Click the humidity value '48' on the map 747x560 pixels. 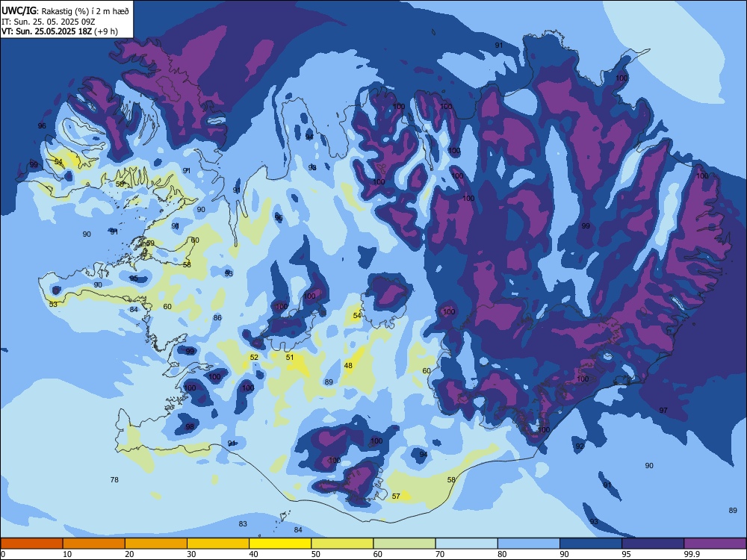click(348, 366)
